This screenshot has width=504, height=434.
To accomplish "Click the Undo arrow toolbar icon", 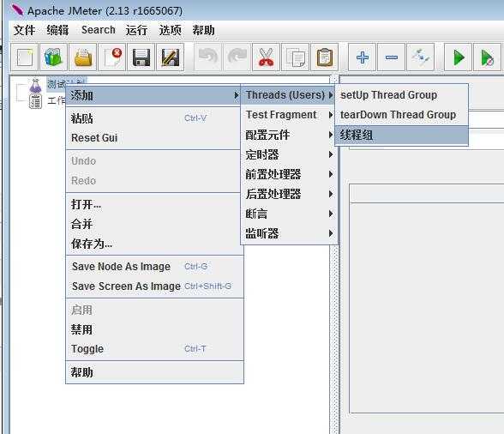I will 208,57.
